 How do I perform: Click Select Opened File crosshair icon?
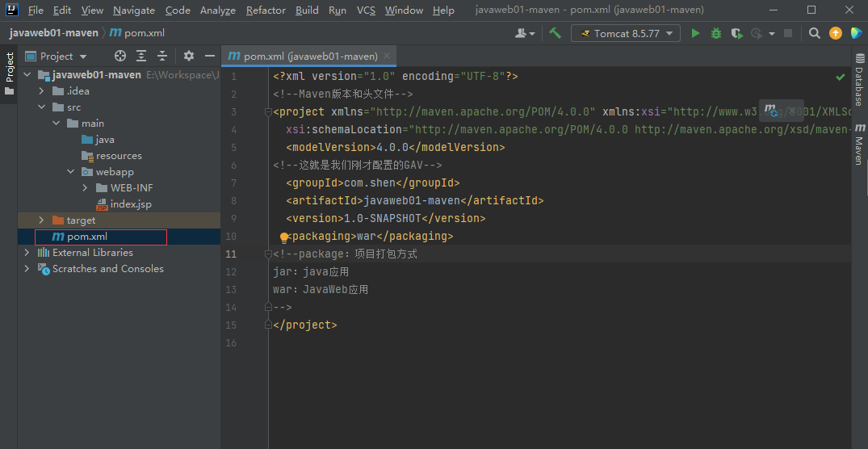point(120,56)
